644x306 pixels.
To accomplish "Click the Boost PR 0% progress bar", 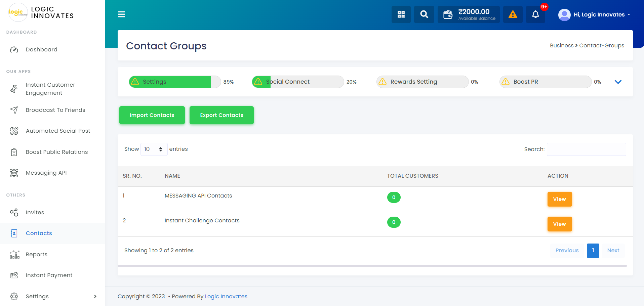I will pos(546,82).
